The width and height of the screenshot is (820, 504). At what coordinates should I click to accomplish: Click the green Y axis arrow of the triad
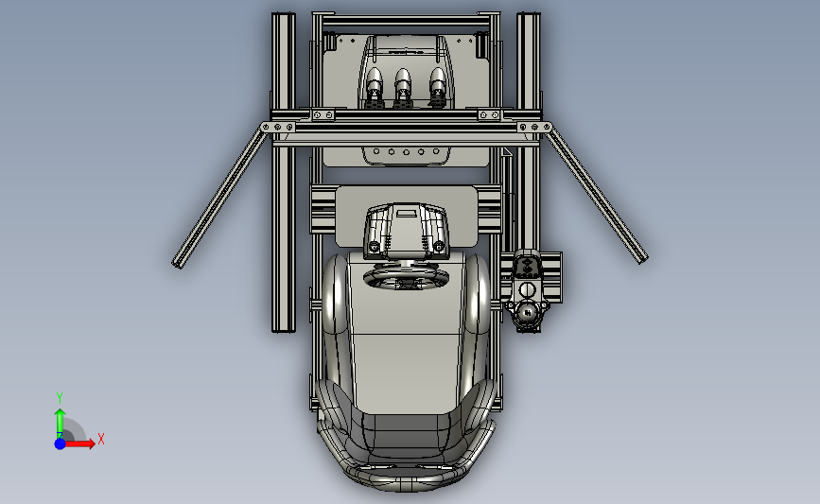(x=60, y=424)
